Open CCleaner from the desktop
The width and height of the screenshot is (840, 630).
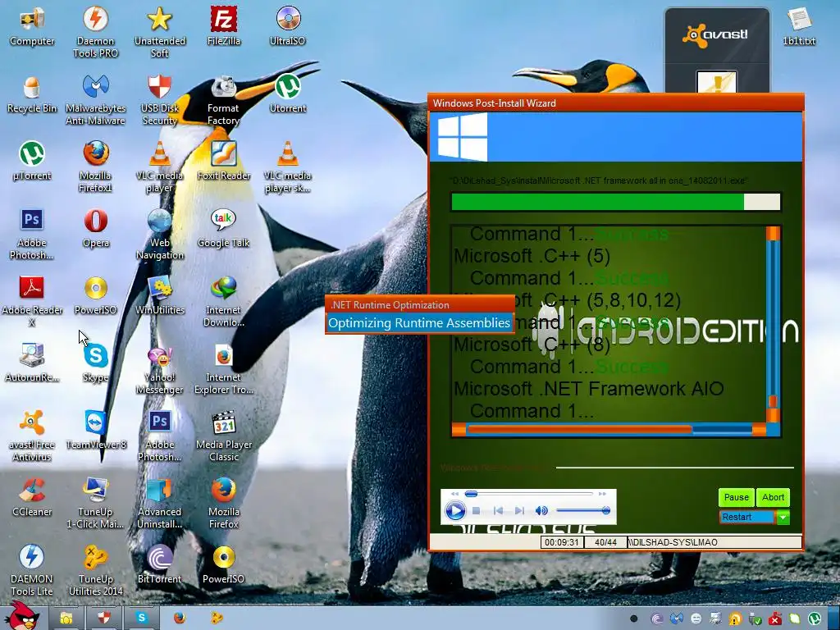coord(32,498)
